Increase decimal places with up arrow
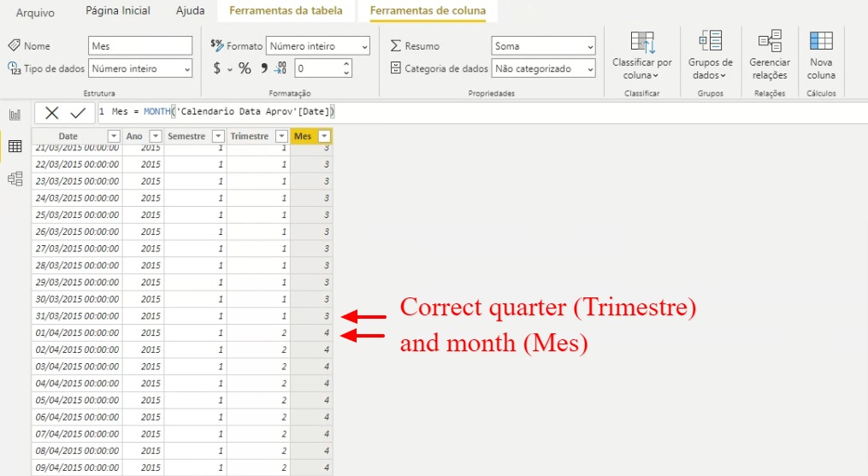Viewport: 868px width, 476px height. click(346, 64)
